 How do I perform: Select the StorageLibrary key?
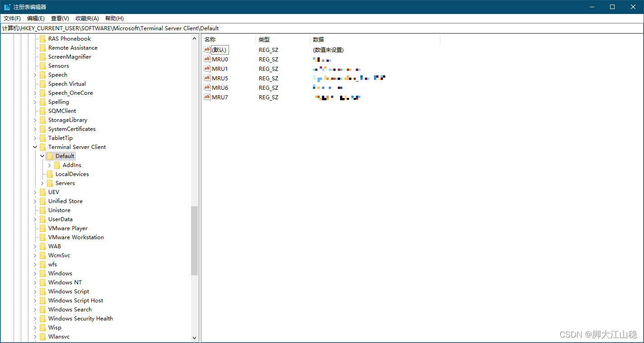point(68,120)
